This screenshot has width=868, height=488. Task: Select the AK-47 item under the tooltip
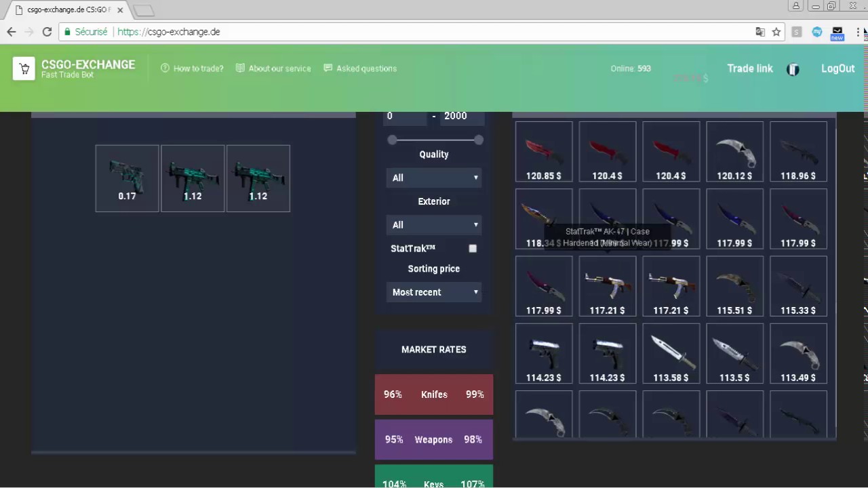[608, 286]
